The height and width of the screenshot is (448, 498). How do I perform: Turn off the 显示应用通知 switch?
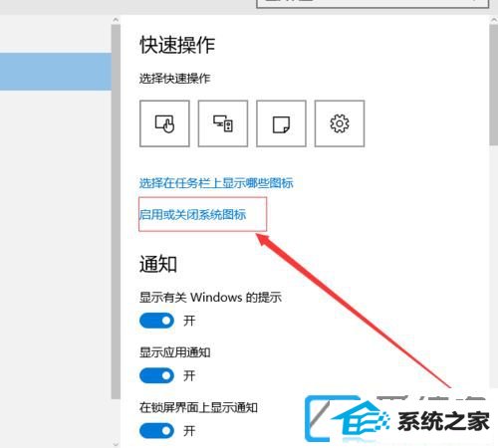point(156,375)
